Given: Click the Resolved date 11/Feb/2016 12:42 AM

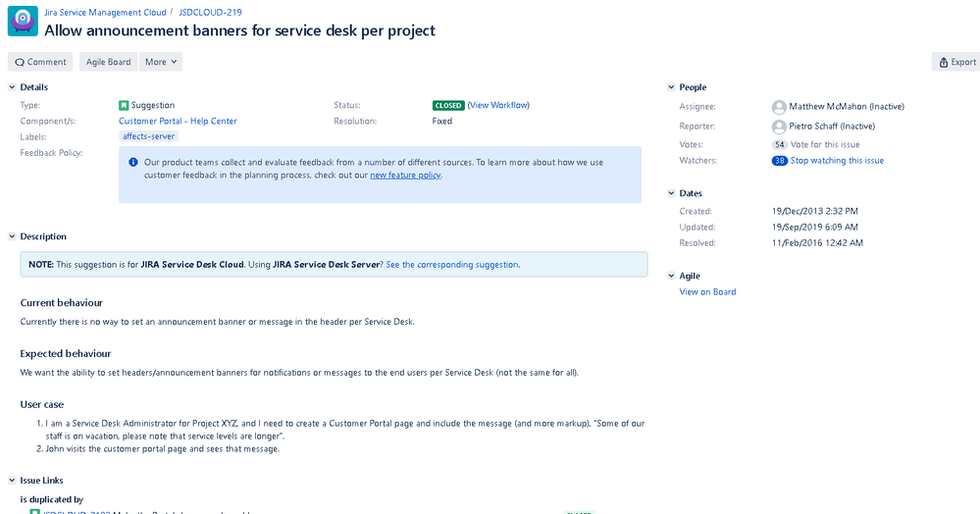Looking at the screenshot, I should [817, 243].
